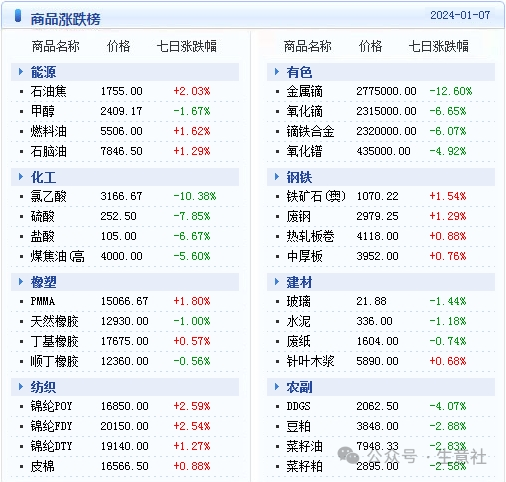Select commodity 氧化镨
The height and width of the screenshot is (482, 506).
[x=305, y=151]
